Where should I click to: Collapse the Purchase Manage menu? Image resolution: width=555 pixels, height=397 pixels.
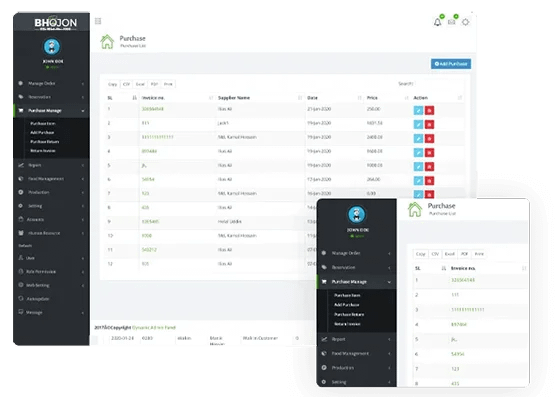[x=51, y=111]
